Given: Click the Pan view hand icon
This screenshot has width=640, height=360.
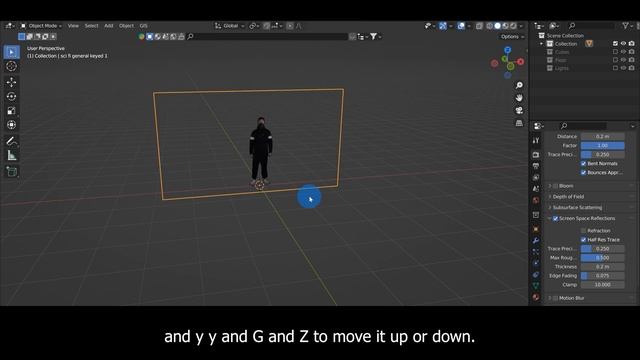Looking at the screenshot, I should pos(519,98).
